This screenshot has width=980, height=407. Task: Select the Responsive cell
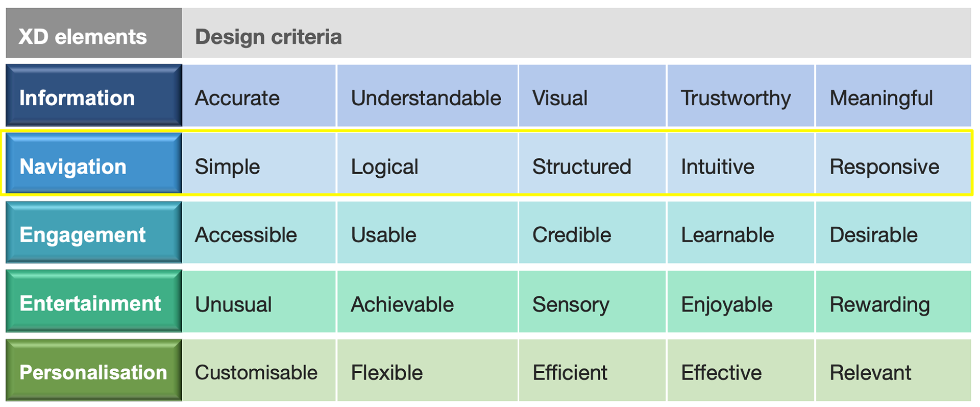pyautogui.click(x=893, y=163)
